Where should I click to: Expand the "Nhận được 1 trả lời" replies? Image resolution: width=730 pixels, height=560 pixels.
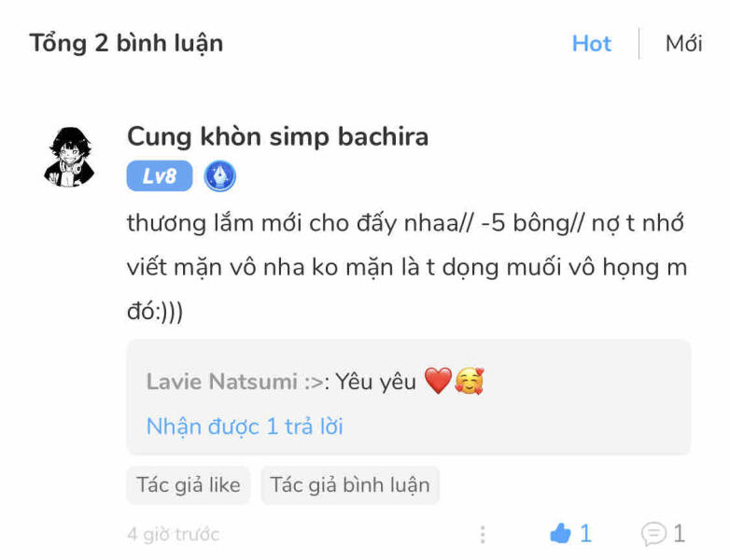click(x=245, y=427)
